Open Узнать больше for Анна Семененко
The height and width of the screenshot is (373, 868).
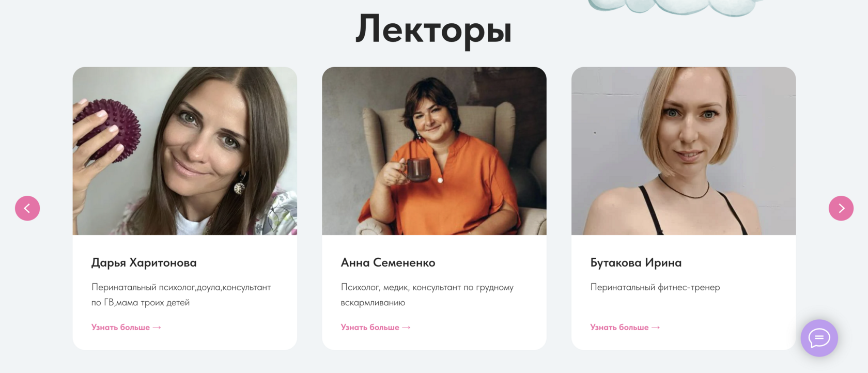coord(376,328)
